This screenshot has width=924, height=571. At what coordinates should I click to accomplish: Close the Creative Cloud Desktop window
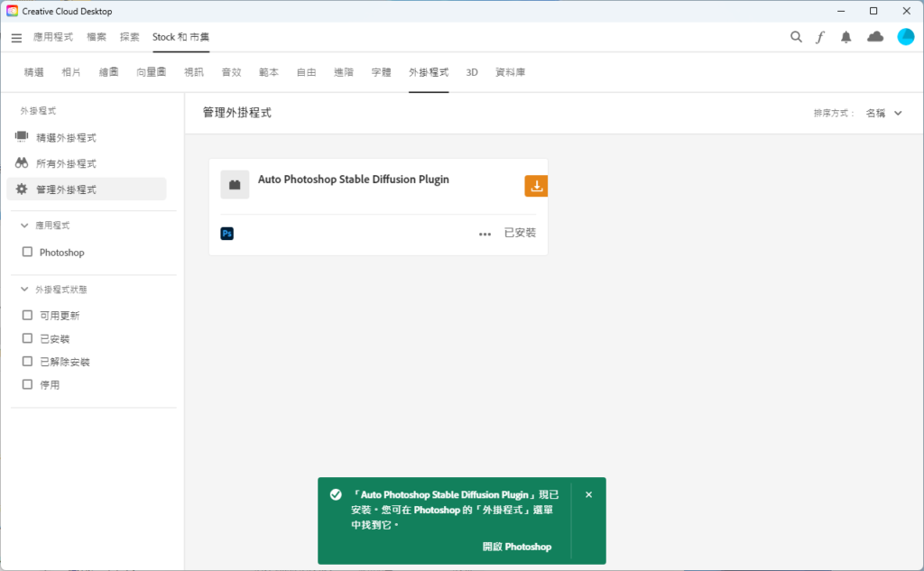pos(906,11)
